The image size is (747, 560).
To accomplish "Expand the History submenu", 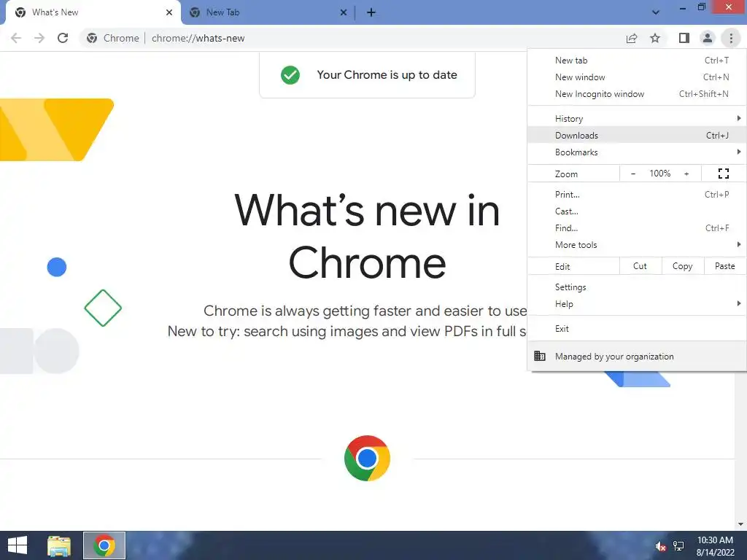I will (637, 119).
